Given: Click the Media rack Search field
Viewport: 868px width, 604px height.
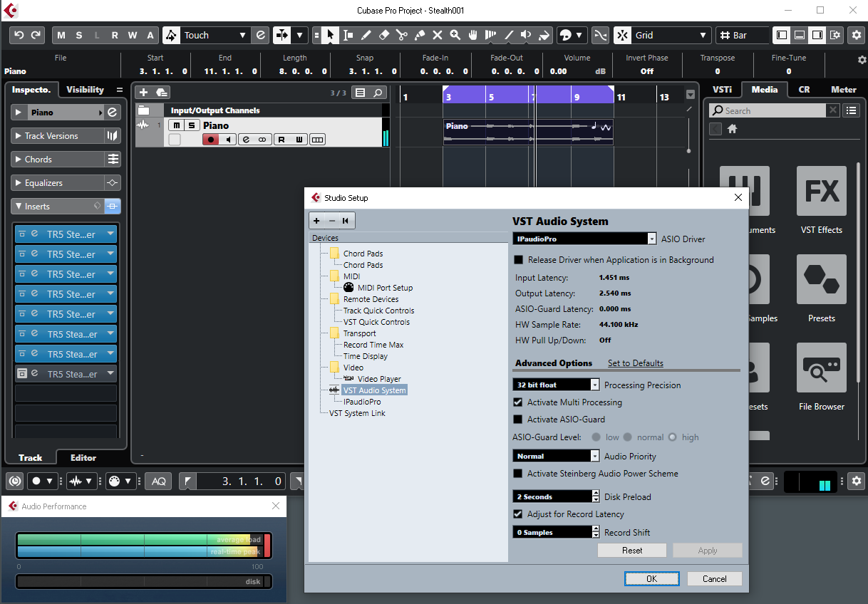Looking at the screenshot, I should pyautogui.click(x=768, y=110).
